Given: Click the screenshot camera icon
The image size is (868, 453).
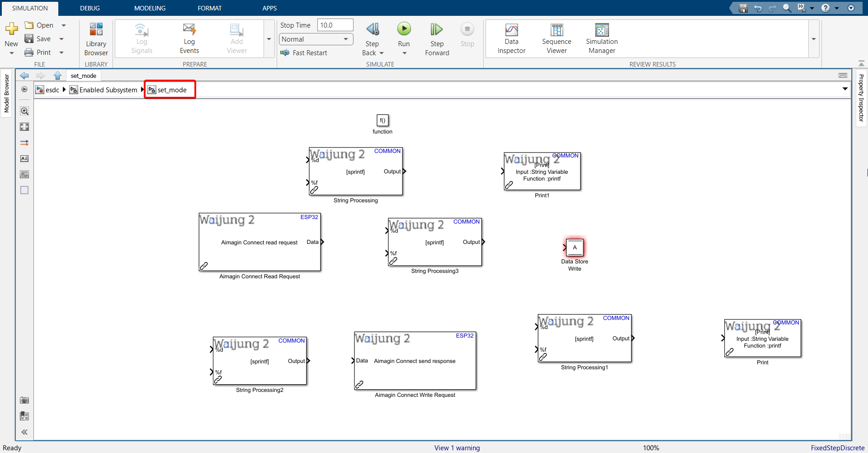Looking at the screenshot, I should (x=24, y=400).
